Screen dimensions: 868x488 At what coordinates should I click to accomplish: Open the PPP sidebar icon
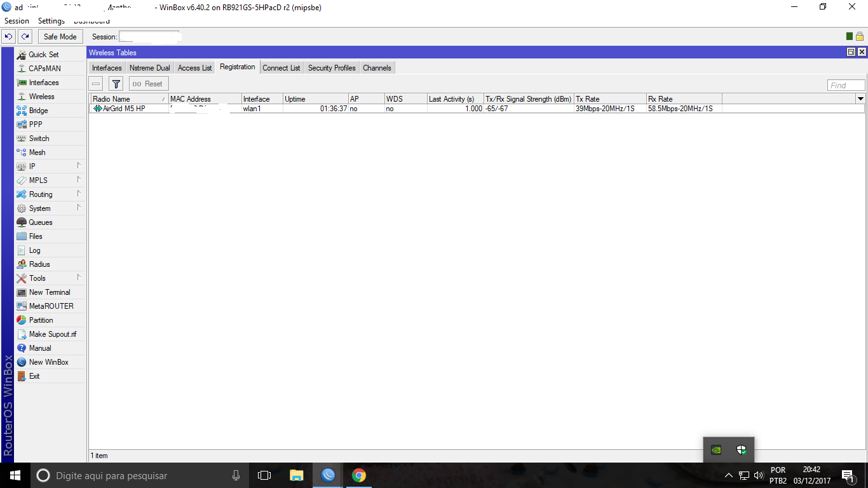click(x=22, y=125)
